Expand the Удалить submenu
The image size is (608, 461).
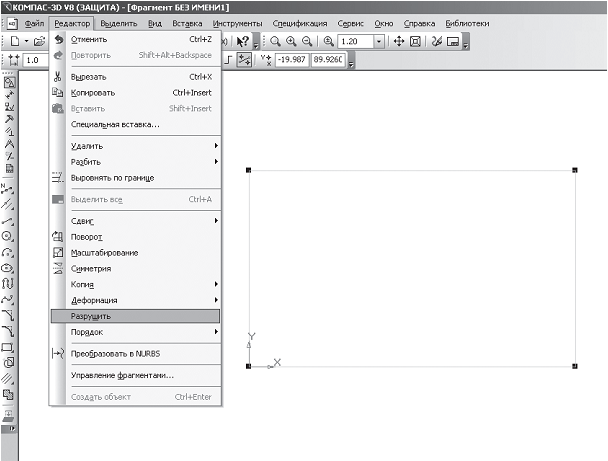point(216,145)
